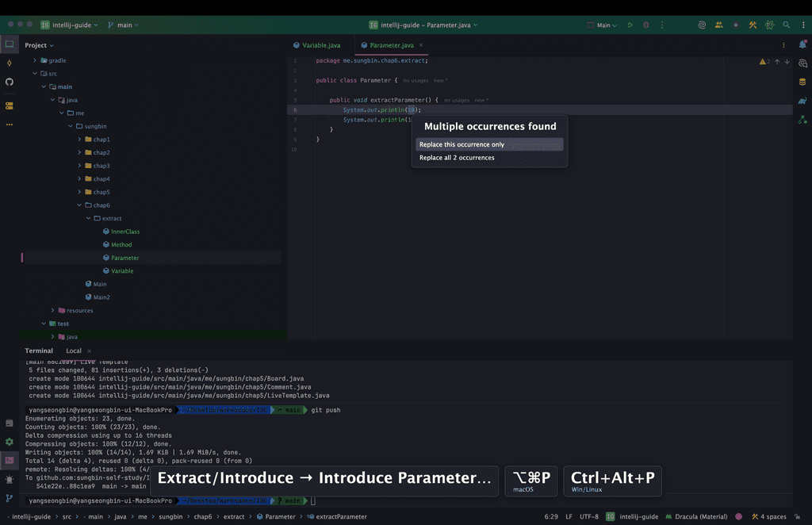Toggle the Terminal tool window button
812x525 pixels.
point(10,460)
